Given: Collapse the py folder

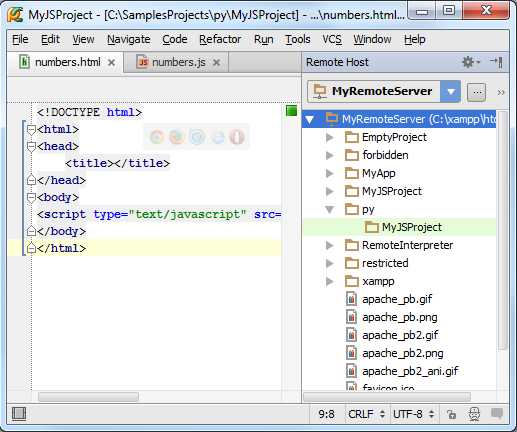Looking at the screenshot, I should [x=329, y=209].
